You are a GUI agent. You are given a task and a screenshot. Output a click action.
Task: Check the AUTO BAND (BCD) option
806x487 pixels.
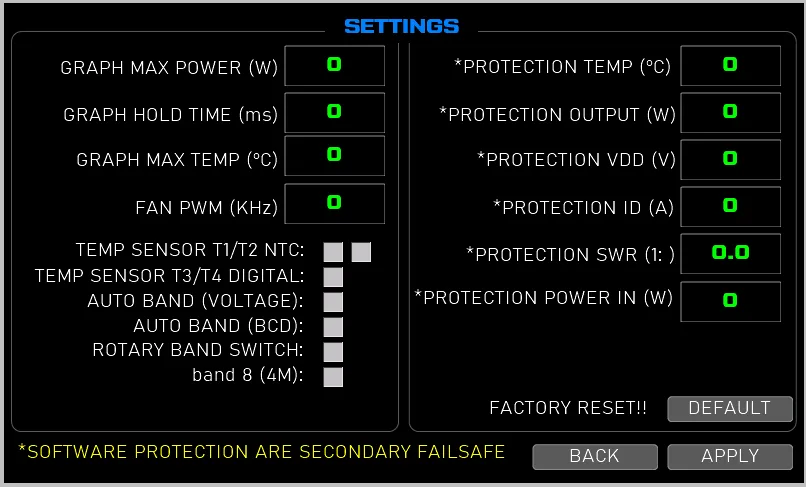pos(333,327)
